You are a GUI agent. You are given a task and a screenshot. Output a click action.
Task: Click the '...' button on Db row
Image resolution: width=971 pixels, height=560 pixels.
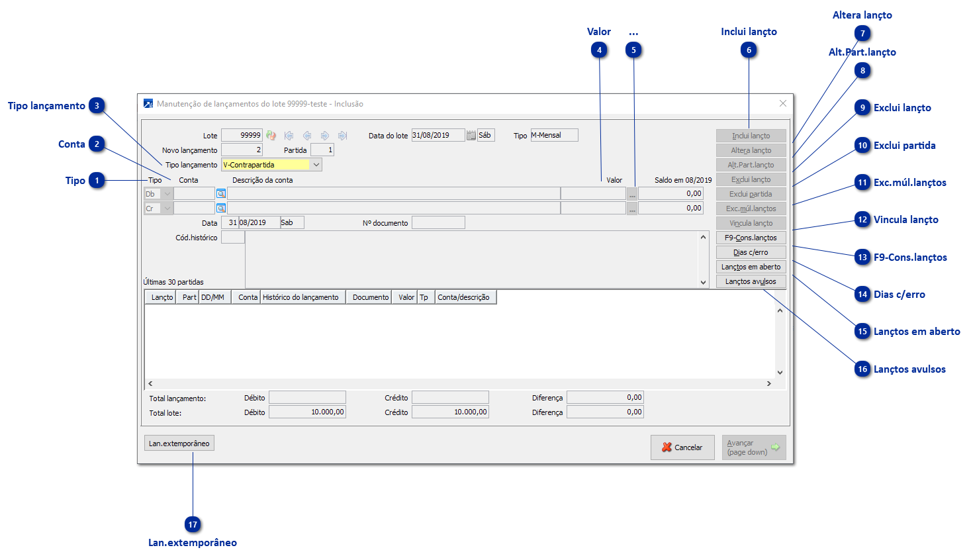[632, 194]
